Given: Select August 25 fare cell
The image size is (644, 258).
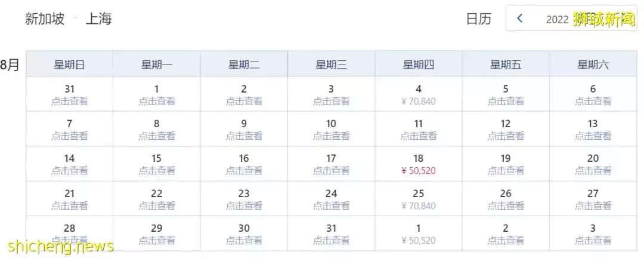Looking at the screenshot, I should 418,199.
